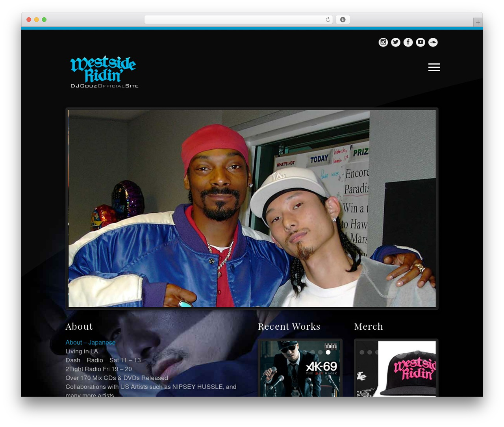This screenshot has height=427, width=504.
Task: Minimize the window with yellow button
Action: pos(36,20)
